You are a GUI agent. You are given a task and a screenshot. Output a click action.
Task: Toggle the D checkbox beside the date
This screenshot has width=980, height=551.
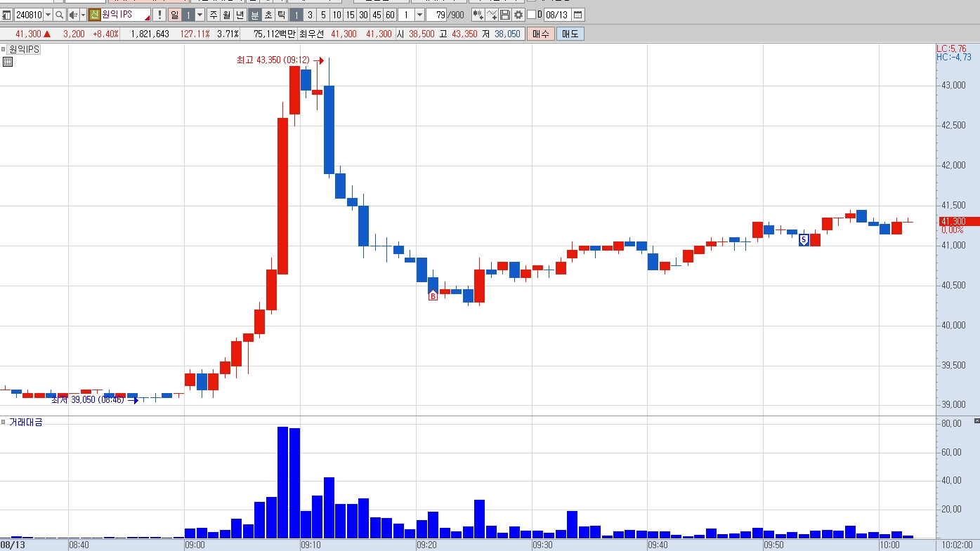531,15
